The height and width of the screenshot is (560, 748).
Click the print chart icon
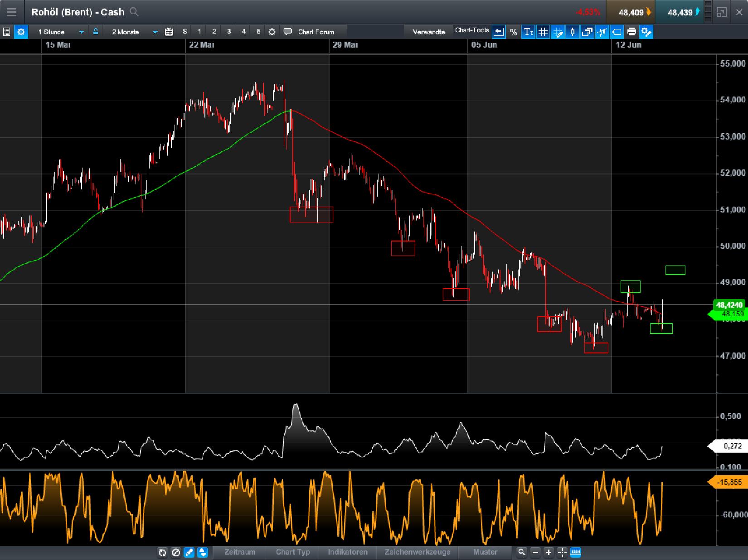[631, 32]
